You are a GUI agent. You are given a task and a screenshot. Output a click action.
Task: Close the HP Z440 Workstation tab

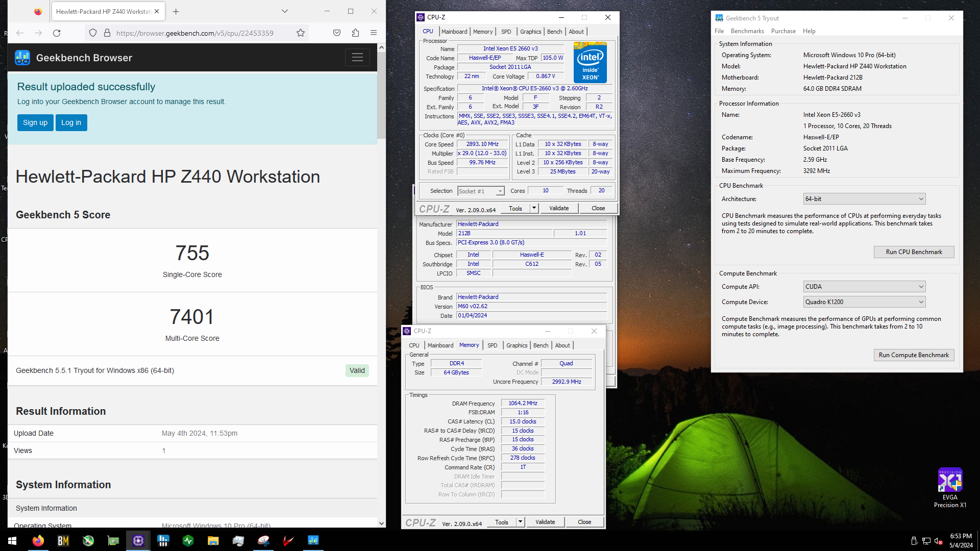pyautogui.click(x=157, y=11)
